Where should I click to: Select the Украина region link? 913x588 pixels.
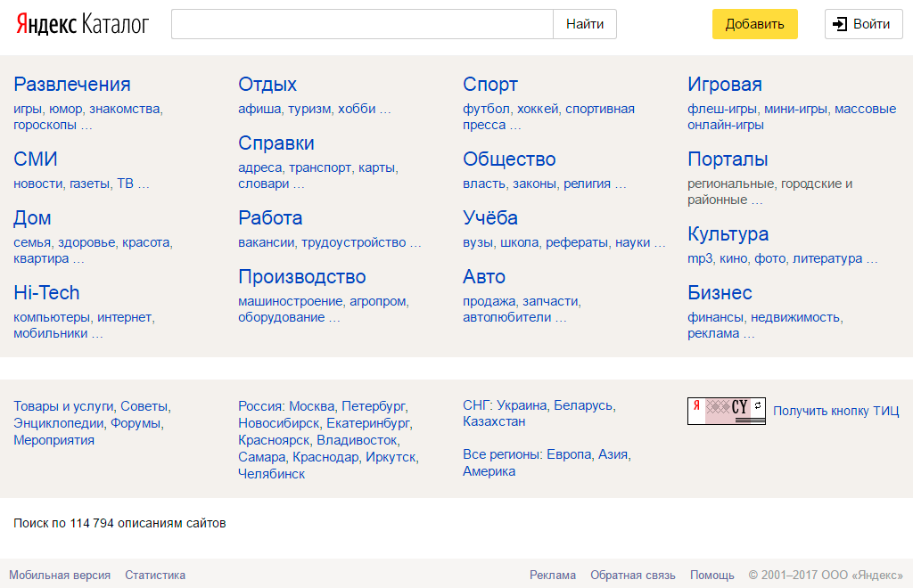coord(522,405)
